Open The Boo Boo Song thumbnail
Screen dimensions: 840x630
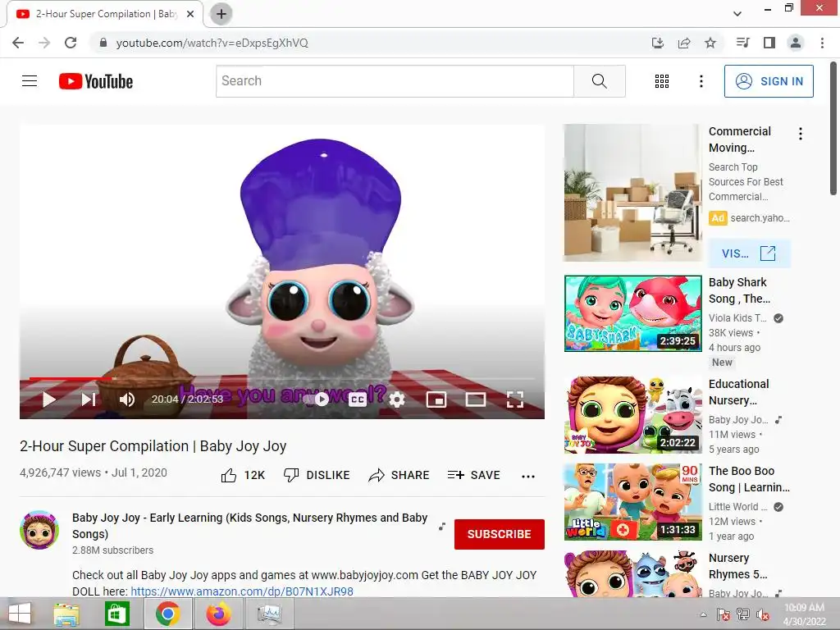pos(632,502)
